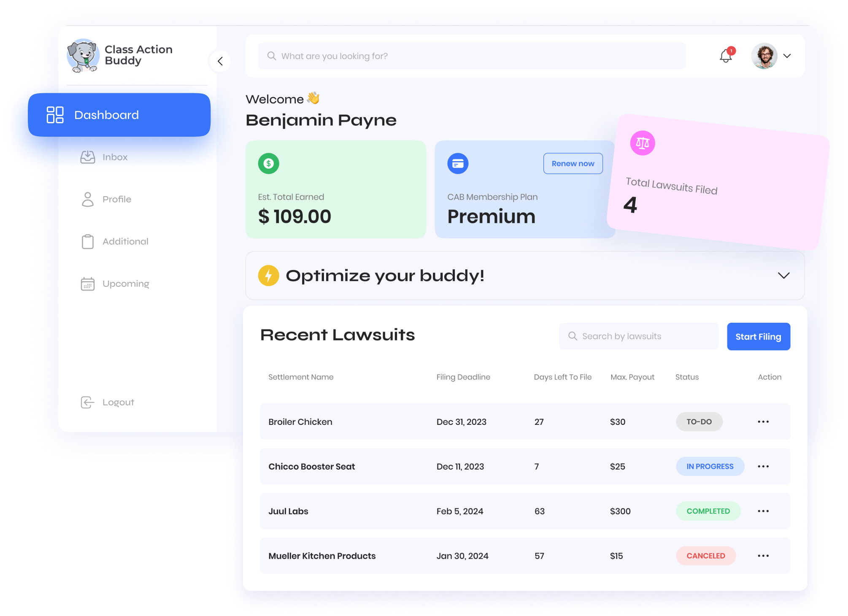Click the Class Action Buddy dog logo
848x616 pixels.
coord(83,56)
